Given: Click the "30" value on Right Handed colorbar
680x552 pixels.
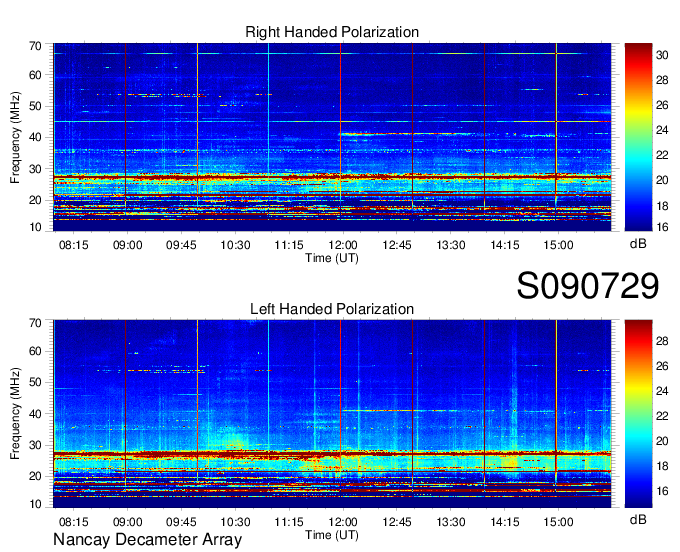Looking at the screenshot, I should (662, 55).
